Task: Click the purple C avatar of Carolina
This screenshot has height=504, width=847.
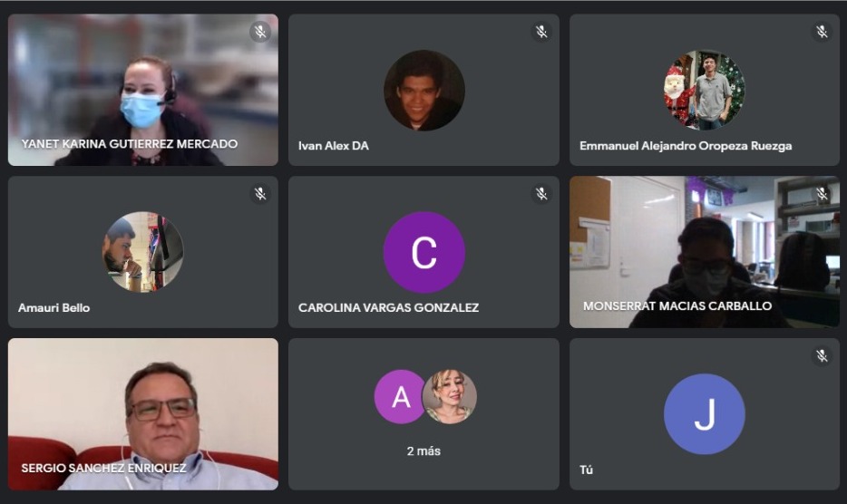Action: coord(424,252)
